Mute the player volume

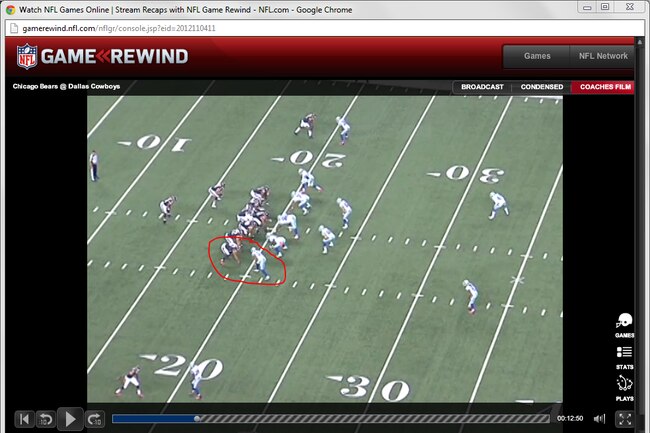click(599, 419)
